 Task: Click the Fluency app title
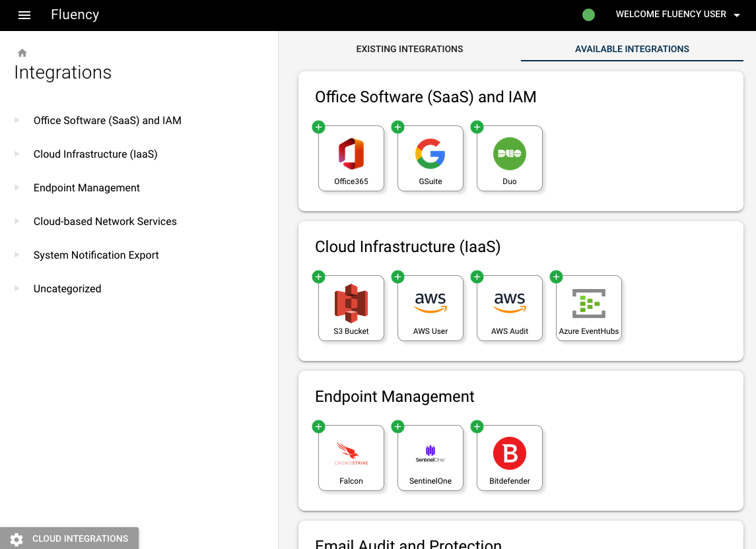(x=75, y=15)
